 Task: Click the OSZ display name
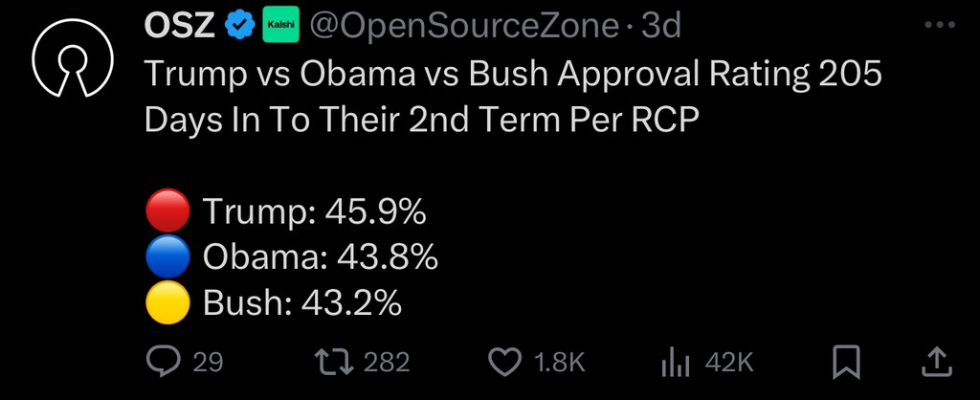(x=179, y=26)
